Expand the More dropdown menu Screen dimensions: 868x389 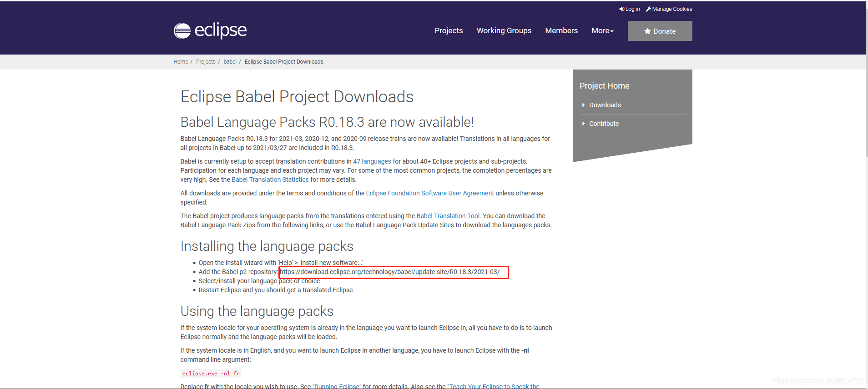pyautogui.click(x=602, y=30)
